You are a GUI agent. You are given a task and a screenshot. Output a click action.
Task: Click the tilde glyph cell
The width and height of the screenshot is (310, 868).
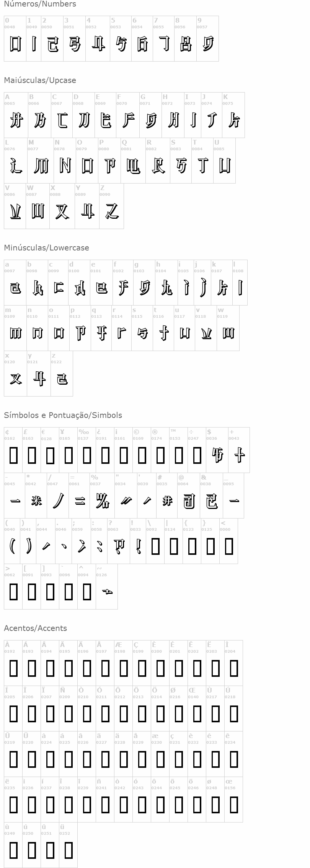point(107,587)
